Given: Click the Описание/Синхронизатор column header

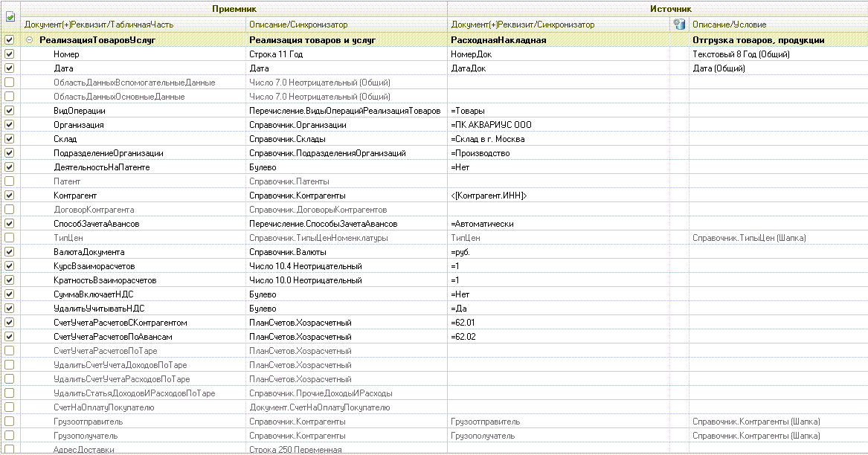Looking at the screenshot, I should [347, 25].
